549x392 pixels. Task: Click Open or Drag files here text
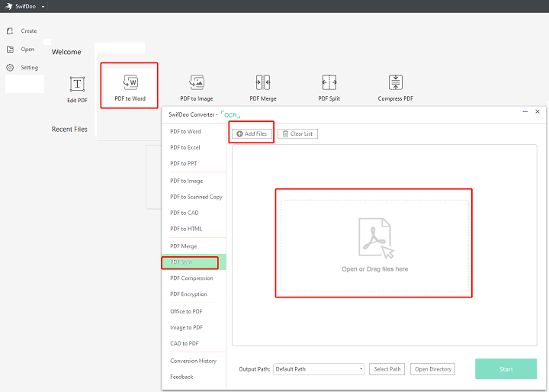(x=375, y=269)
